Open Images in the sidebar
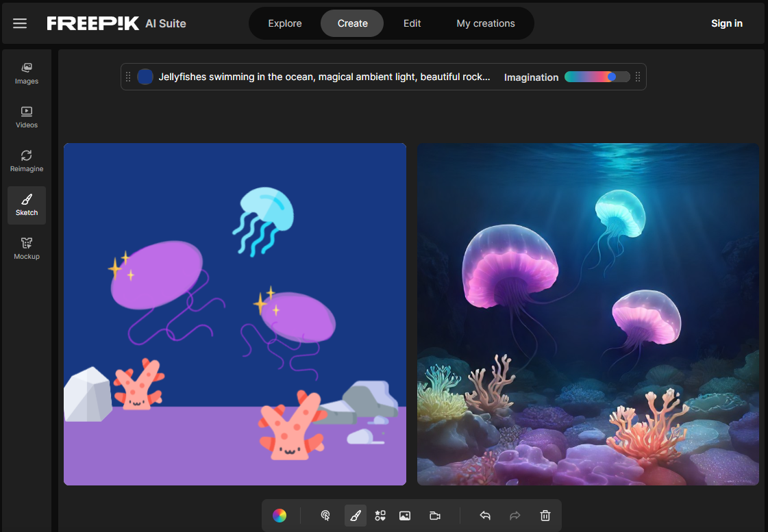768x532 pixels. [27, 73]
